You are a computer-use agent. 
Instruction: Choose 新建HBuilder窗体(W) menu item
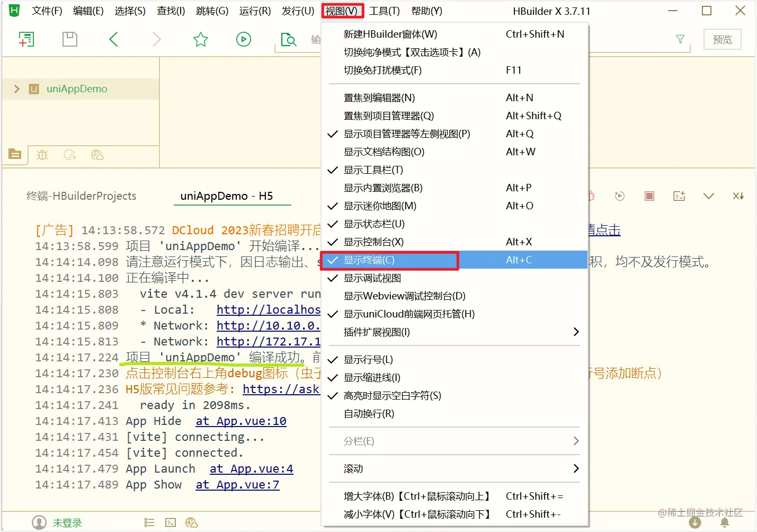[455, 34]
